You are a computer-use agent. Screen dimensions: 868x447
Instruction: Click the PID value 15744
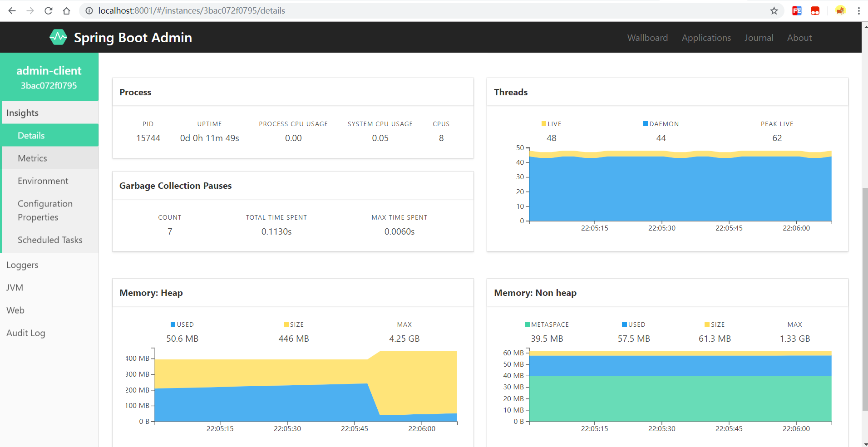[148, 138]
